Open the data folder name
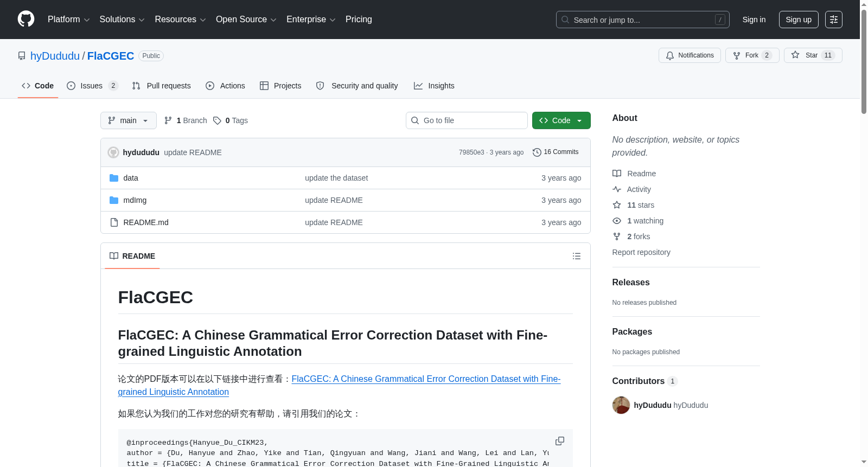Screen dimensions: 868x467 [x=131, y=178]
